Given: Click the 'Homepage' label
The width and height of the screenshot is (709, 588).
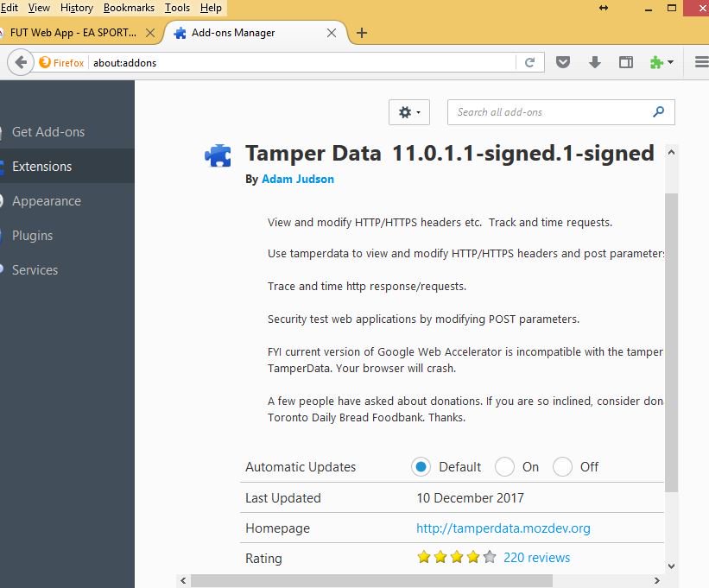Looking at the screenshot, I should point(277,528).
